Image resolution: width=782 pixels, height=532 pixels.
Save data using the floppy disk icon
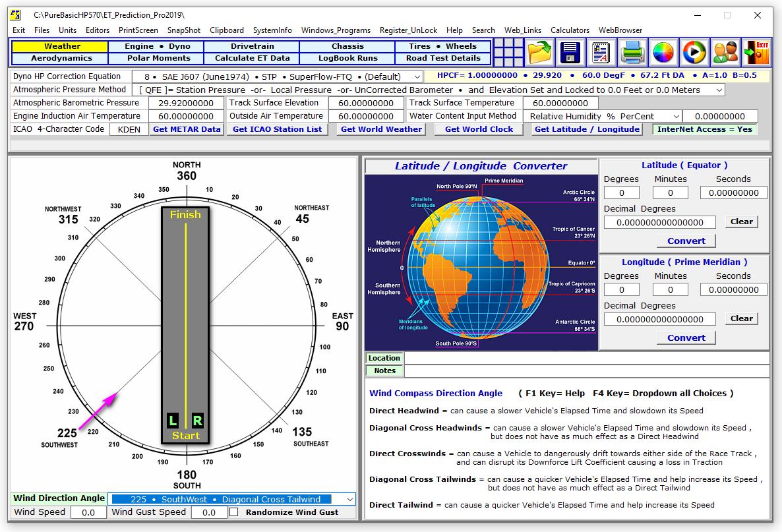click(x=570, y=52)
